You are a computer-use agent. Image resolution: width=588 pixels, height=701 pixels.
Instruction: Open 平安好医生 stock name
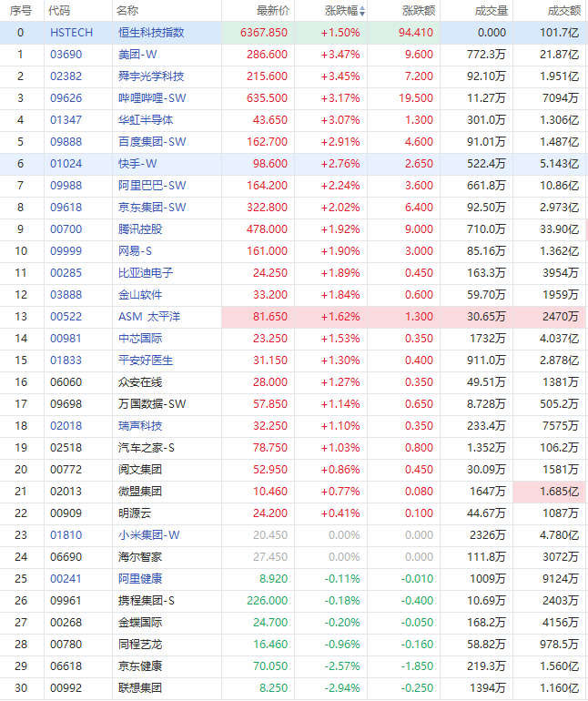(x=146, y=361)
